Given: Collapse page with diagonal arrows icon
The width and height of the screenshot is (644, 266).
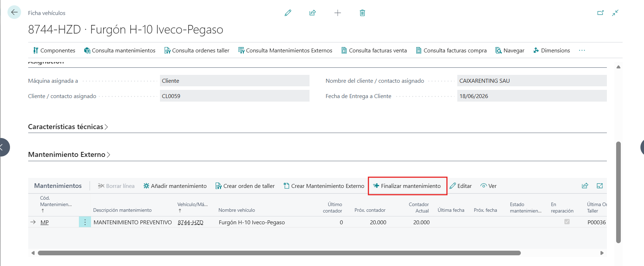Looking at the screenshot, I should [615, 13].
